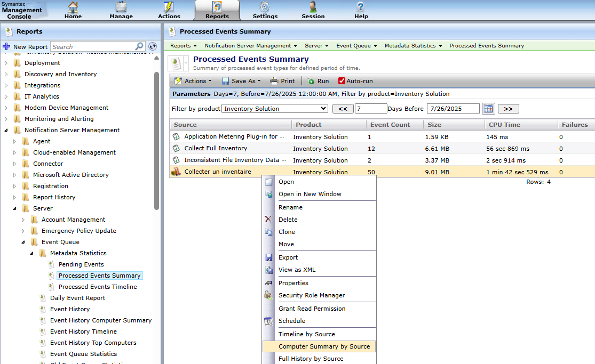
Task: Click the Export disk icon
Action: click(x=268, y=257)
